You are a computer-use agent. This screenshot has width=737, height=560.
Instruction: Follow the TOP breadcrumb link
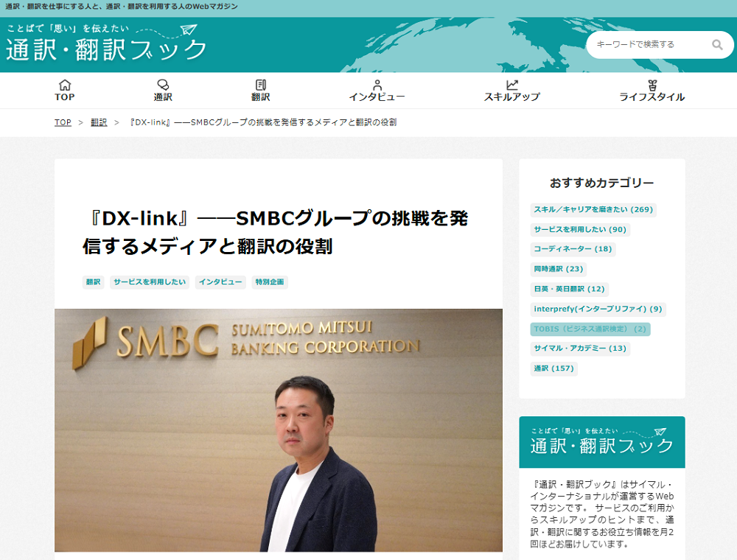tap(63, 122)
